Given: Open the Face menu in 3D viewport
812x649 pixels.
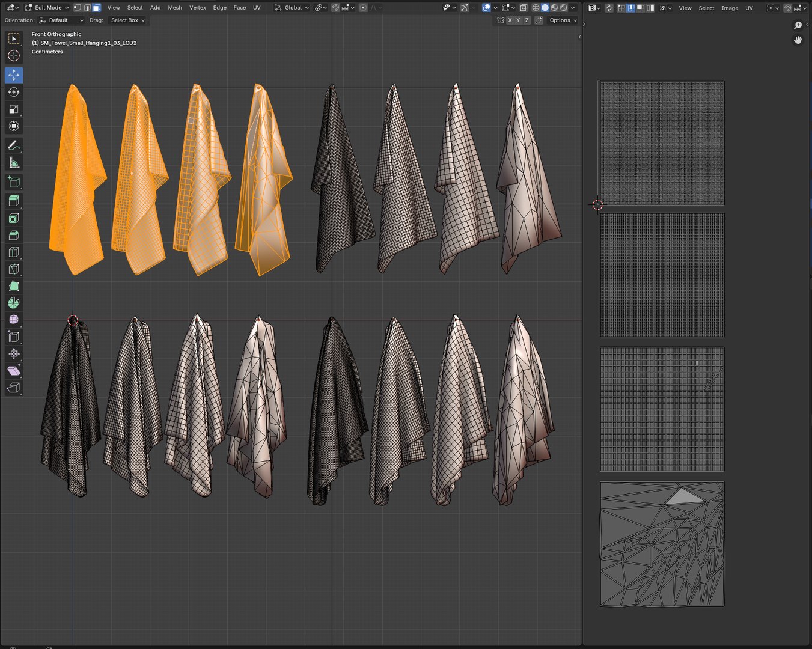Looking at the screenshot, I should [239, 8].
